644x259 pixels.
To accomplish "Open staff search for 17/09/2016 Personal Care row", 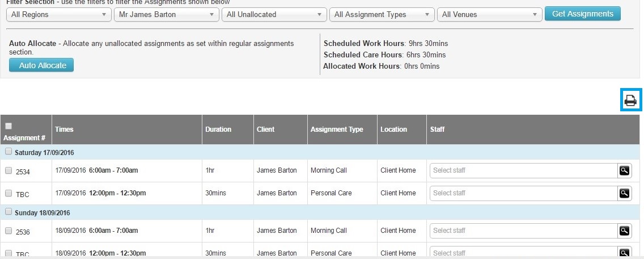I will (624, 193).
